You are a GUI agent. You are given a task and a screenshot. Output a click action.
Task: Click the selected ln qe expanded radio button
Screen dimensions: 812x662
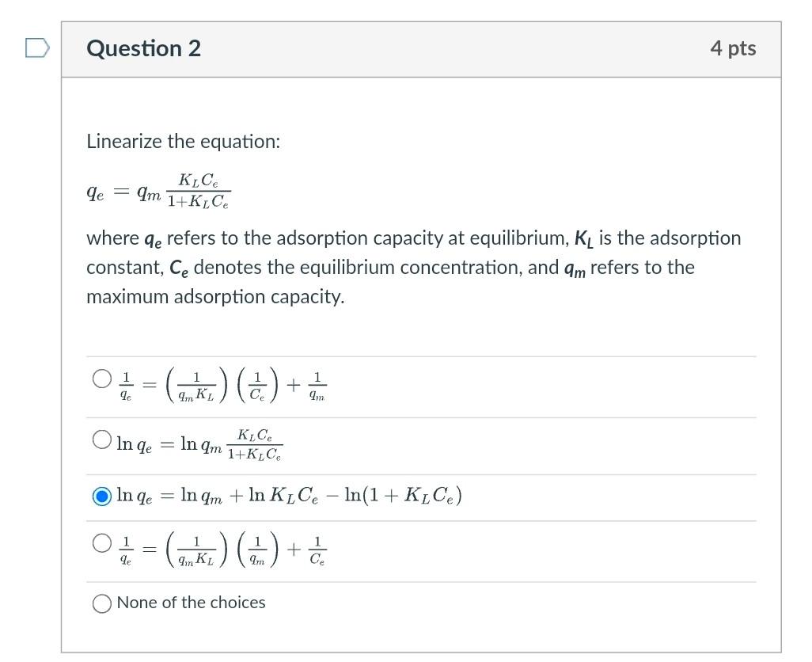pos(102,496)
